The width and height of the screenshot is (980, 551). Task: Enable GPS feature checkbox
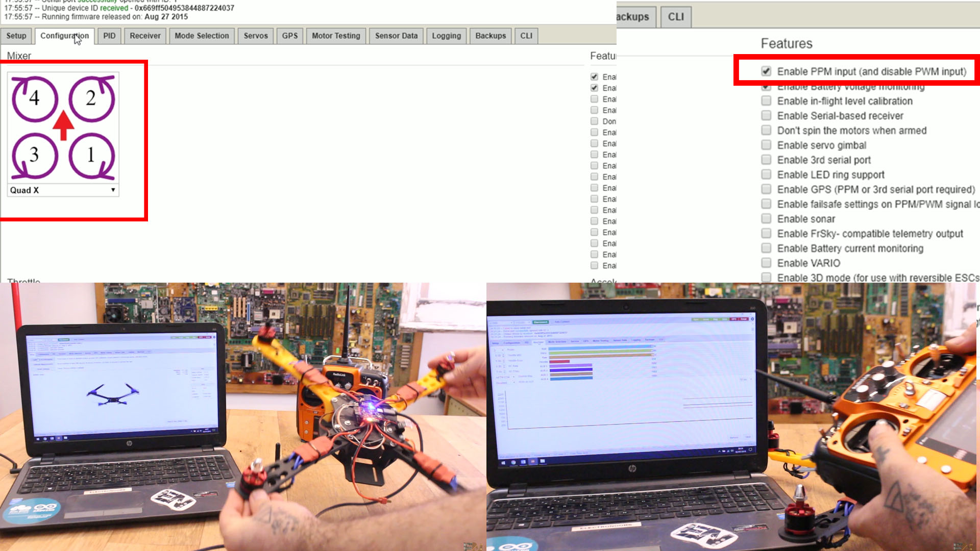coord(766,189)
